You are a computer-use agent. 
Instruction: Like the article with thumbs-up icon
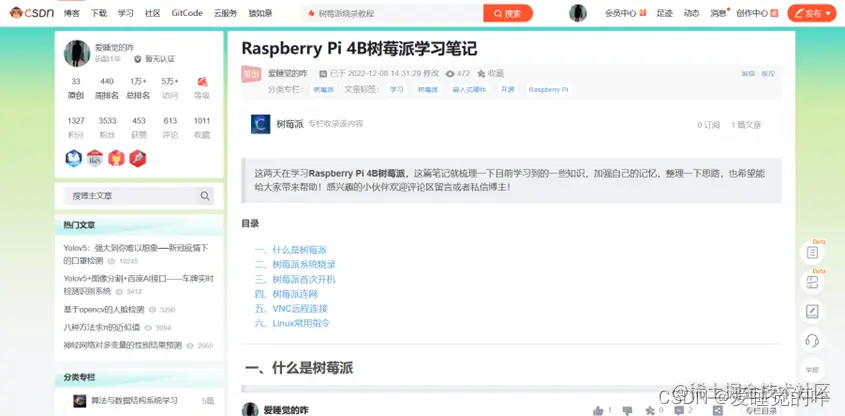[x=598, y=410]
